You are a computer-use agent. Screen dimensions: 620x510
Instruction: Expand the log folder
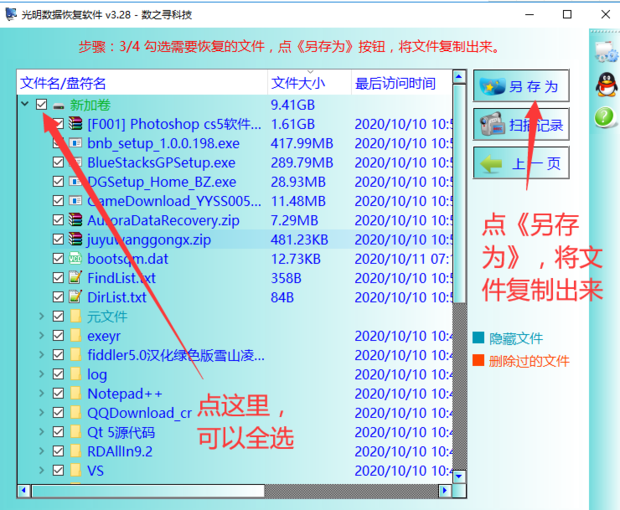pos(42,374)
